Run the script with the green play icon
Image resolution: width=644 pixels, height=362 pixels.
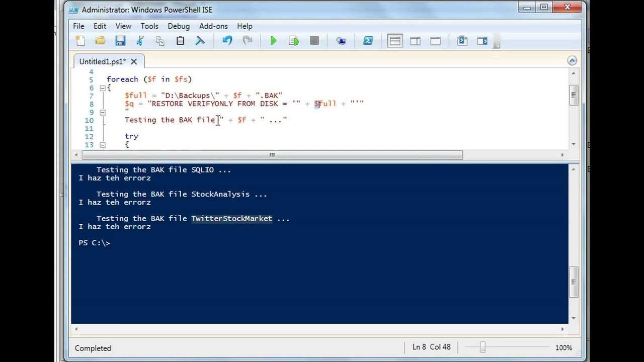click(x=274, y=41)
